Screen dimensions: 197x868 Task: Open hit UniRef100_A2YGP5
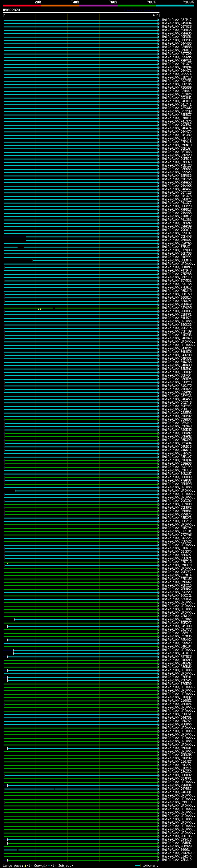point(176,308)
